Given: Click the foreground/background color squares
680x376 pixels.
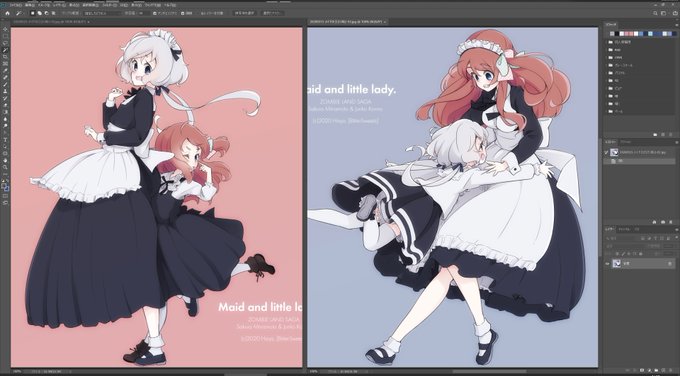Looking at the screenshot, I should click(x=6, y=187).
